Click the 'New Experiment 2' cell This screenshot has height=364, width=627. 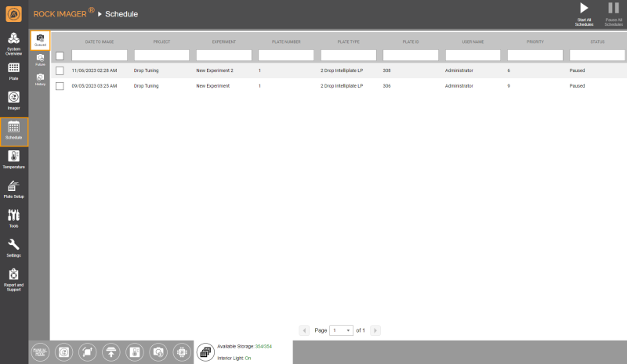215,70
